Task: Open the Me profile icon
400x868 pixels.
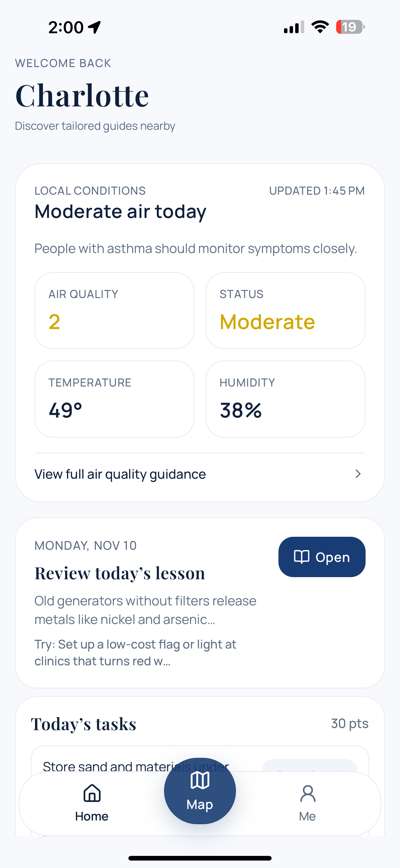Action: 307,794
